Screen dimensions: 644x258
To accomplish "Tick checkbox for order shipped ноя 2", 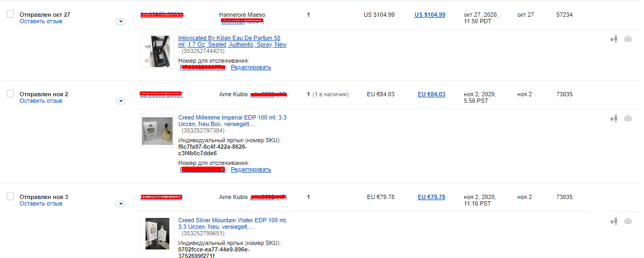I will pyautogui.click(x=10, y=94).
